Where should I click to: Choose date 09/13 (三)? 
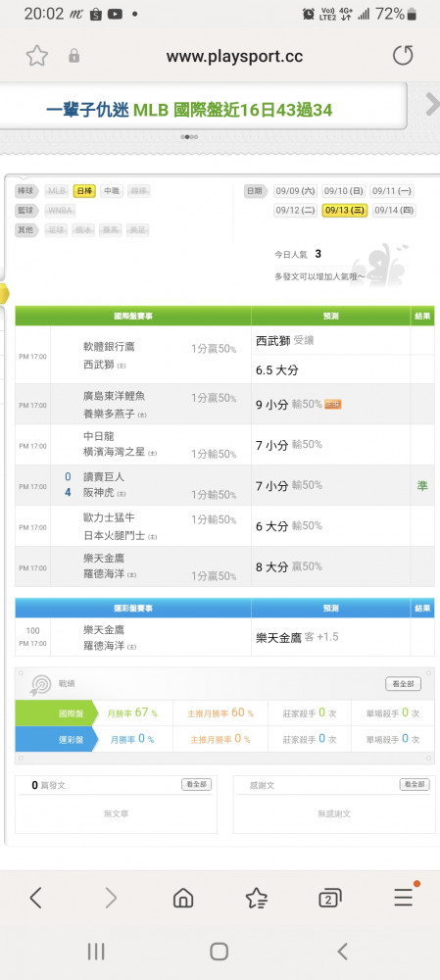[344, 211]
